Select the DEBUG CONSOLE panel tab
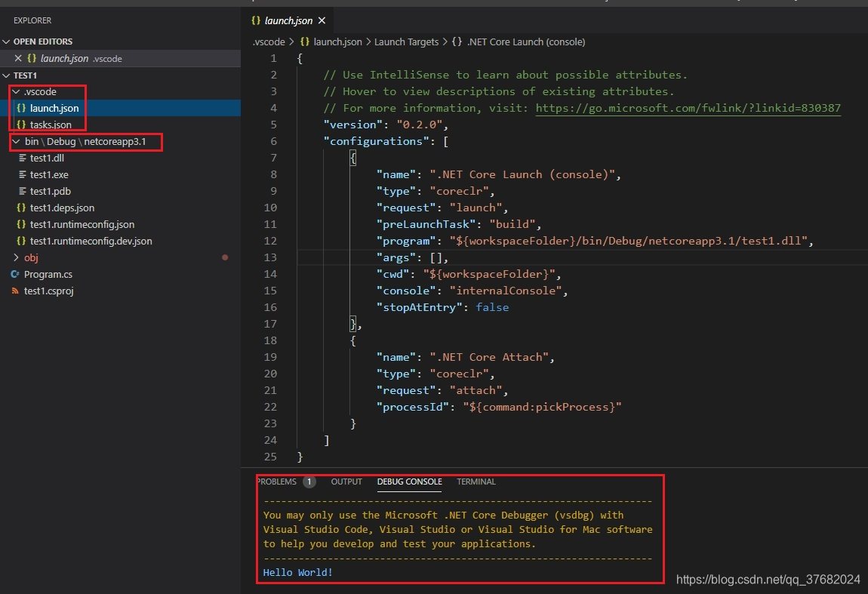The width and height of the screenshot is (868, 594). (410, 482)
